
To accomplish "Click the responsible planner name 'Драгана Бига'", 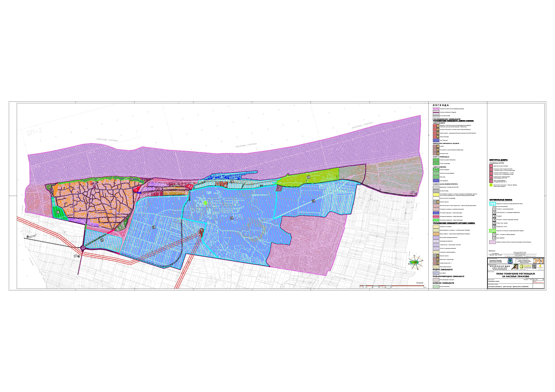I will pos(517,287).
